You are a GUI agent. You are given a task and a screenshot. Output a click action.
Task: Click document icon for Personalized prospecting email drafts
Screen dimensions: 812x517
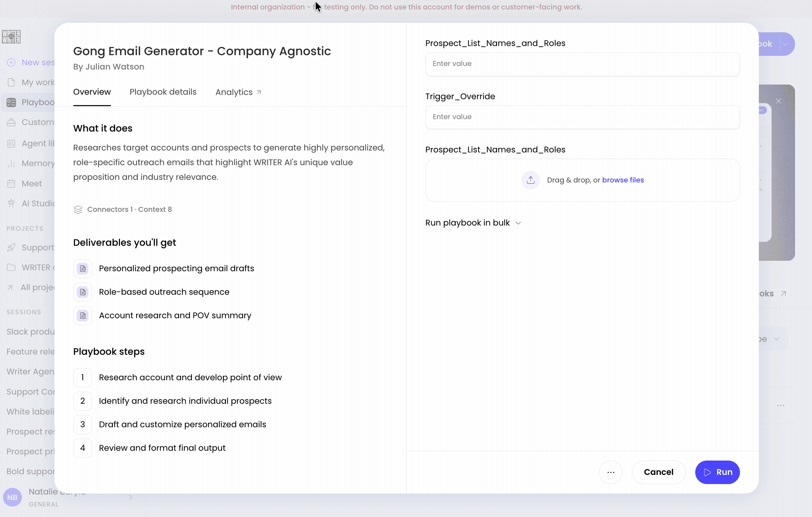pyautogui.click(x=83, y=269)
